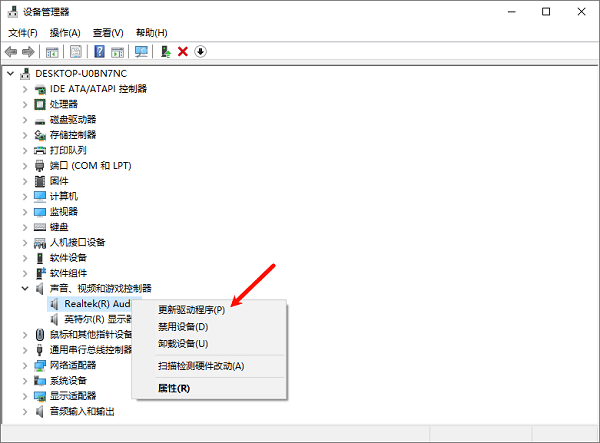Click the black down-arrow circle toolbar icon

pyautogui.click(x=200, y=51)
